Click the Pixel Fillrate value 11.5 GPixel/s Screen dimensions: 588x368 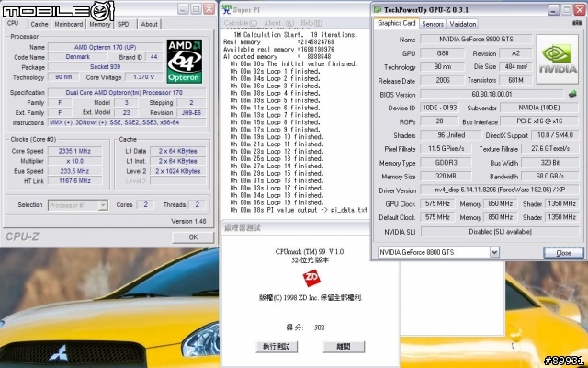pyautogui.click(x=446, y=149)
